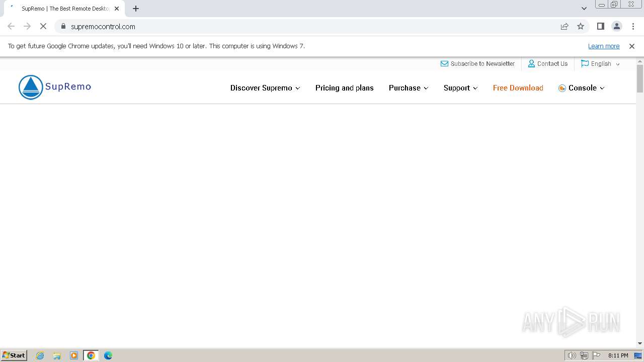Open Microsoft Edge from taskbar

[x=108, y=355]
